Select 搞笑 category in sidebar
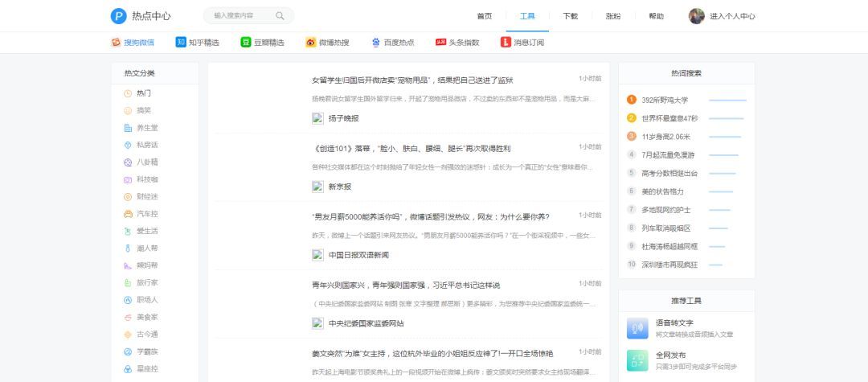 pos(143,110)
